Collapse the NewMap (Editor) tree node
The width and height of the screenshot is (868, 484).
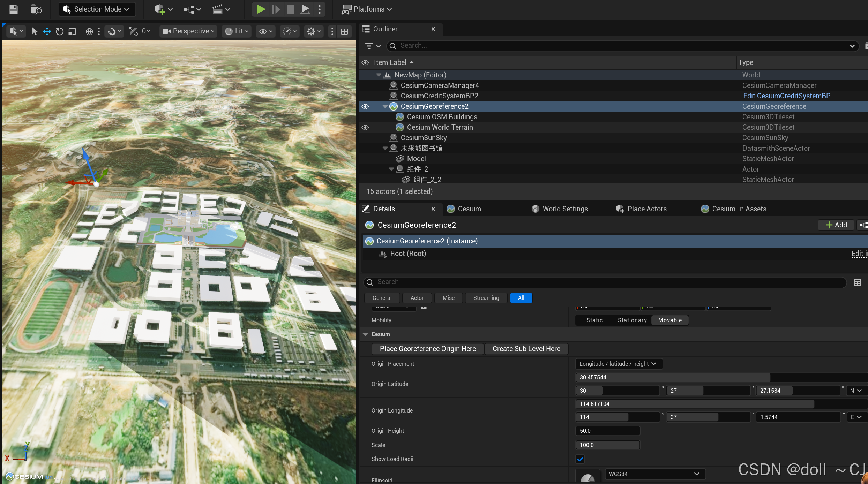tap(379, 75)
